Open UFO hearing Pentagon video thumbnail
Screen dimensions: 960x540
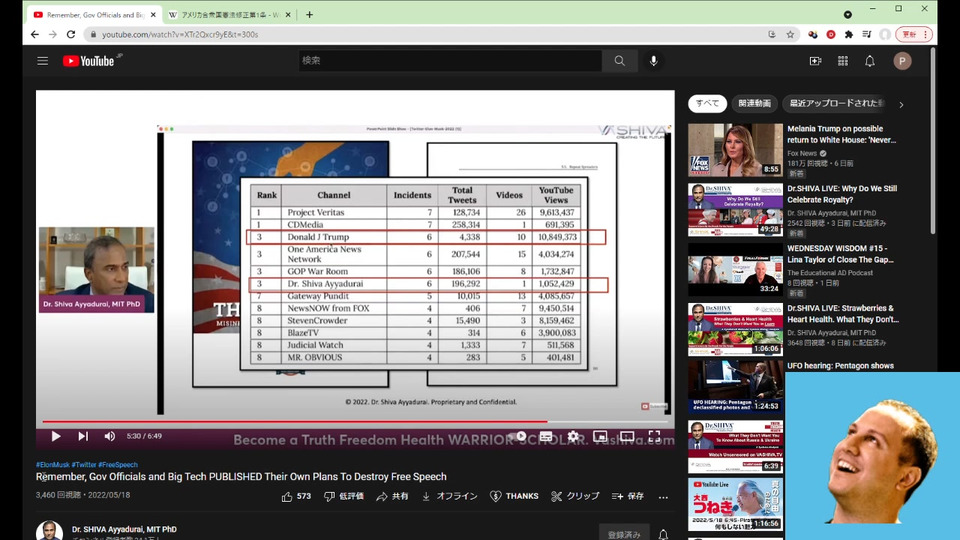(x=735, y=387)
